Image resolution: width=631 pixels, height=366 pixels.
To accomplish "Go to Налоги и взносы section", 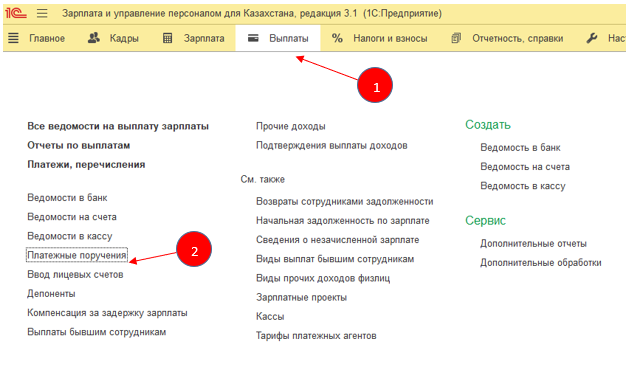I will coord(390,38).
